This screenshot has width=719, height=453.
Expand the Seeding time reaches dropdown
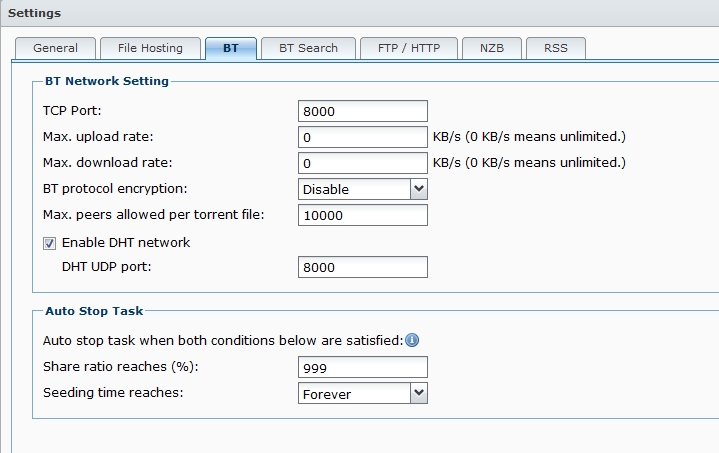(x=363, y=394)
